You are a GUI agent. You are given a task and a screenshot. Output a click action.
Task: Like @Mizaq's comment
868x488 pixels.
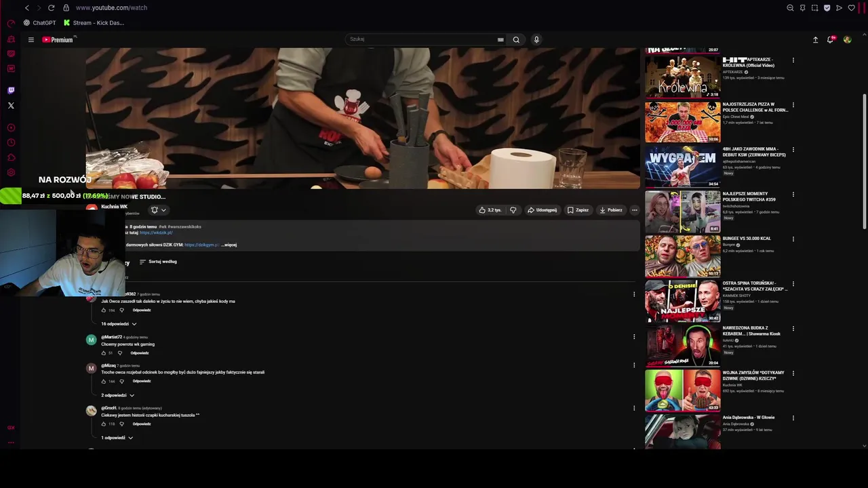tap(104, 382)
